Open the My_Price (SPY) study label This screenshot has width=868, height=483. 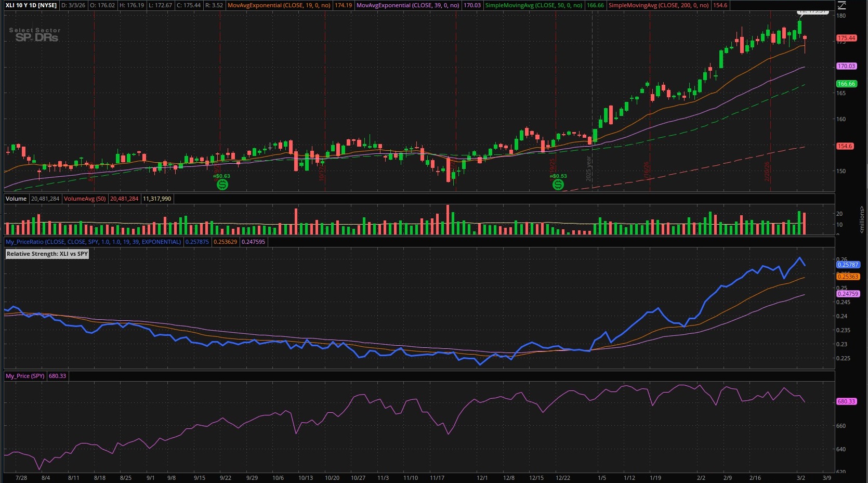(x=25, y=376)
